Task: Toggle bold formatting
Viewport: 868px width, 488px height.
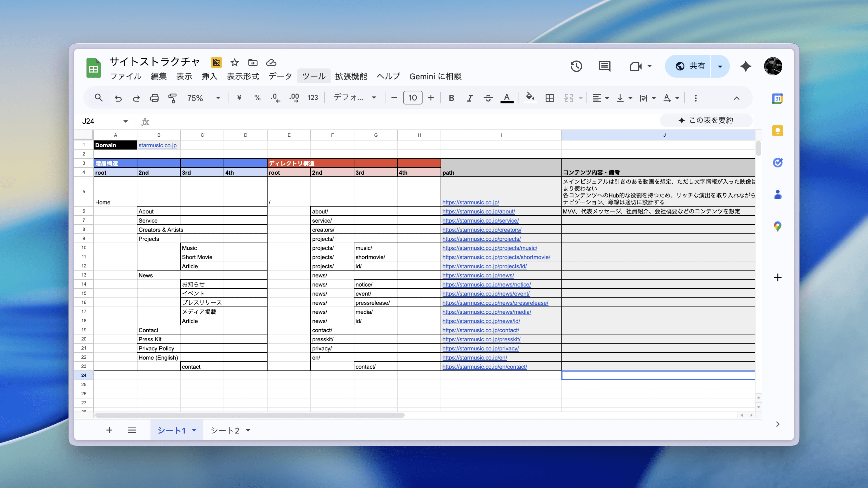Action: pyautogui.click(x=451, y=98)
